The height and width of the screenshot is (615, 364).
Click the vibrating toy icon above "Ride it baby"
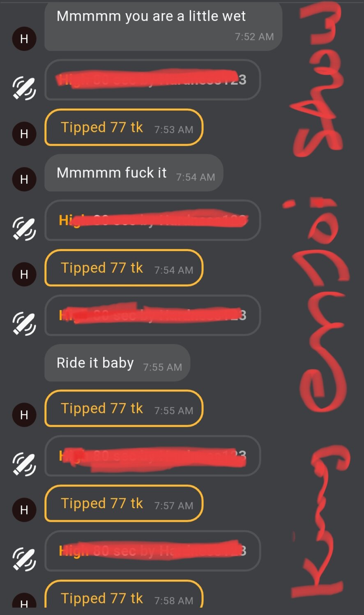[24, 324]
